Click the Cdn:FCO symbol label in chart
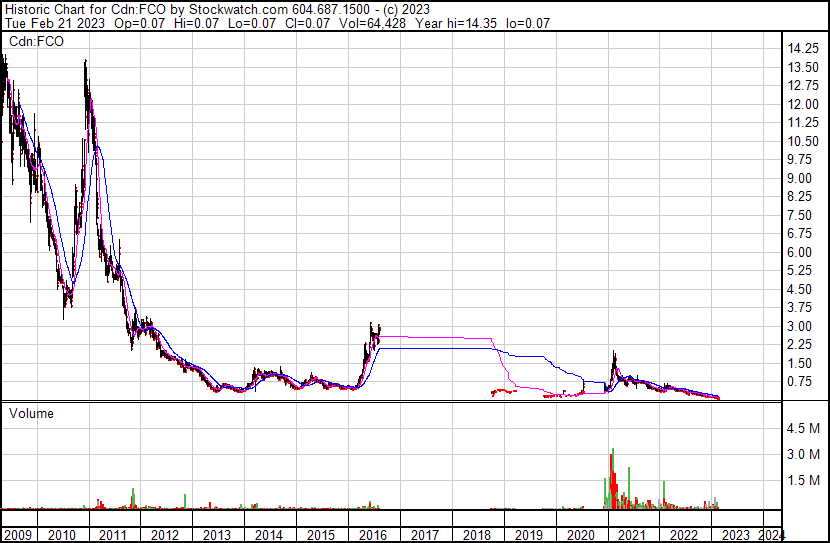 click(36, 41)
